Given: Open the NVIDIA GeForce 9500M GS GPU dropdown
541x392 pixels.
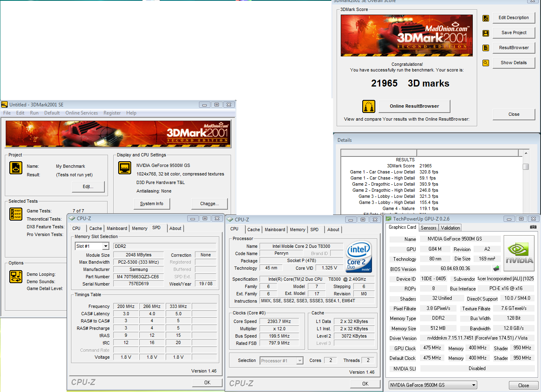Looking at the screenshot, I should coord(474,385).
